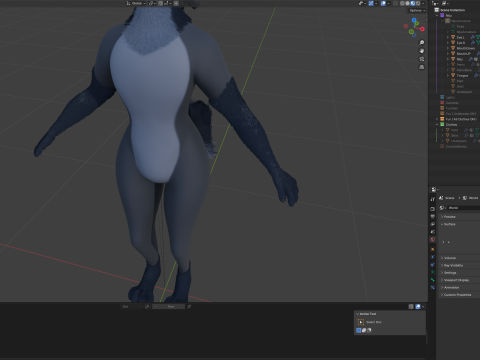Screen dimensions: 480x360
Task: Click the red X axis on navigation gizmo
Action: tap(422, 29)
